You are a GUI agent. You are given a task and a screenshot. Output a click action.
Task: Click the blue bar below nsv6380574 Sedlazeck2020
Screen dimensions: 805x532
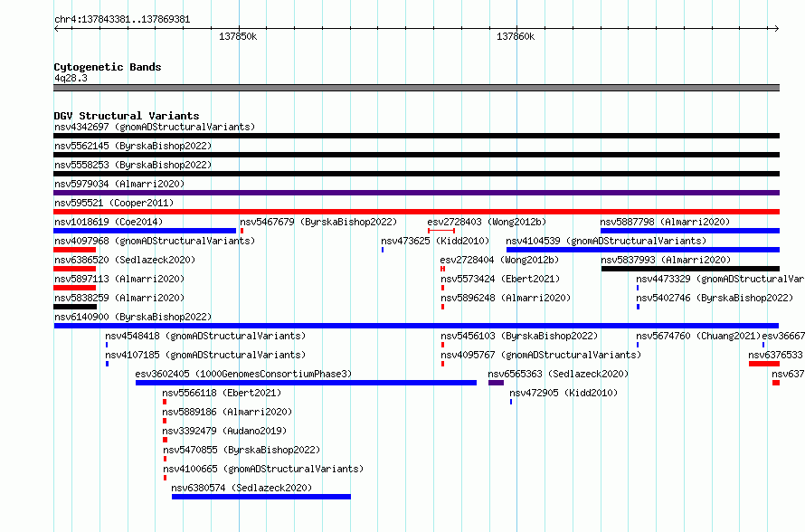261,497
